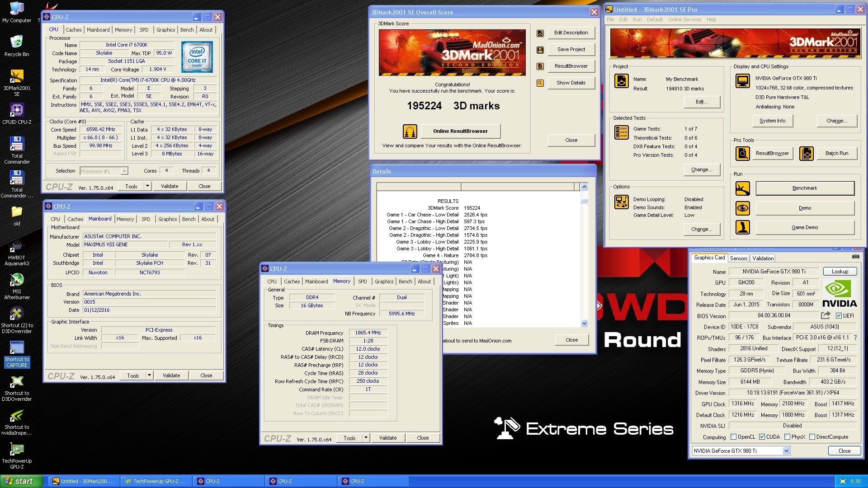Toggle the DirectCompute checkbox
Screen dimensions: 868x488
812,437
